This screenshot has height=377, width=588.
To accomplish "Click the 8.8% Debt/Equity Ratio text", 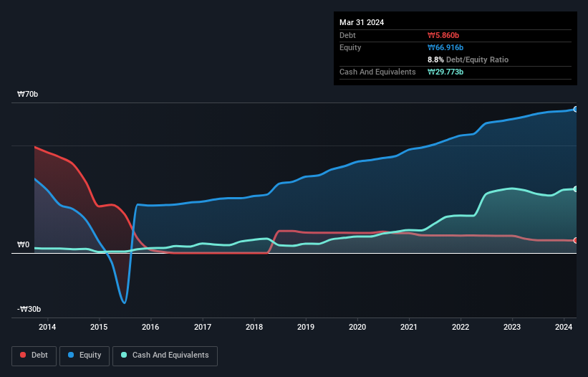I will (468, 59).
